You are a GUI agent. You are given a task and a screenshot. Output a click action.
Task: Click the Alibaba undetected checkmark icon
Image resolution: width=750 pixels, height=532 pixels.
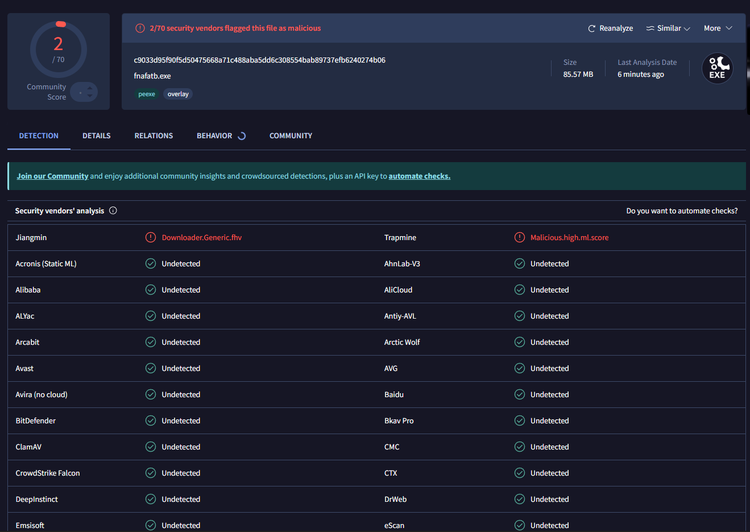coord(151,290)
